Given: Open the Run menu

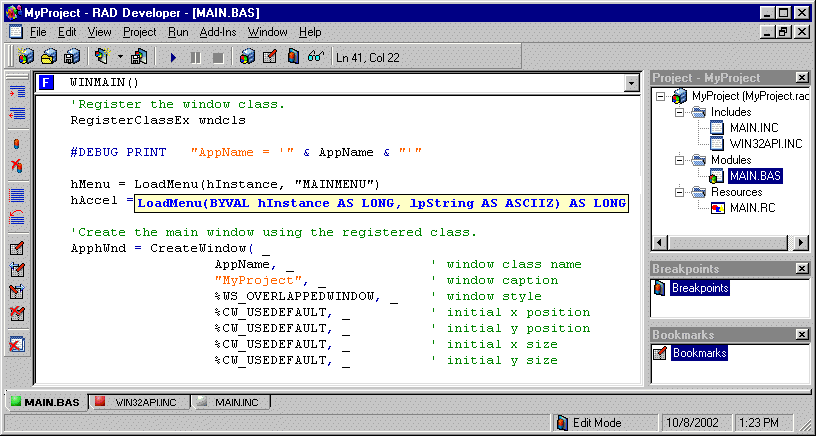Looking at the screenshot, I should coord(178,32).
